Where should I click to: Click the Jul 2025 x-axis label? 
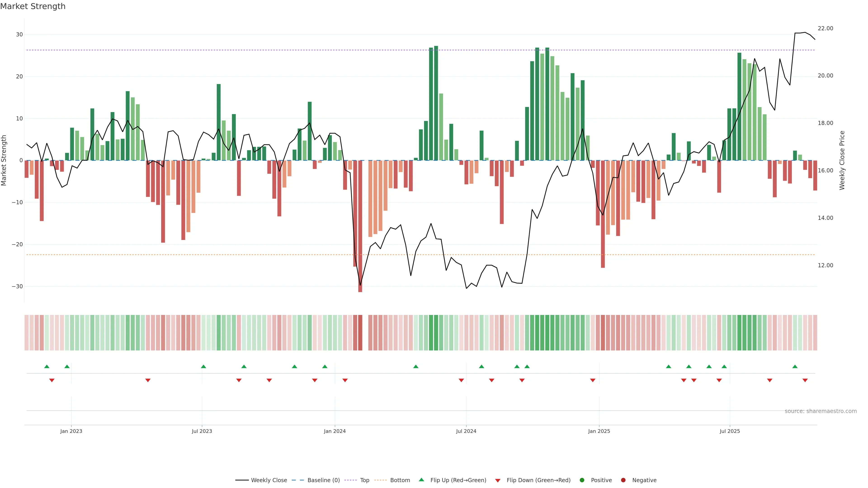(x=729, y=431)
